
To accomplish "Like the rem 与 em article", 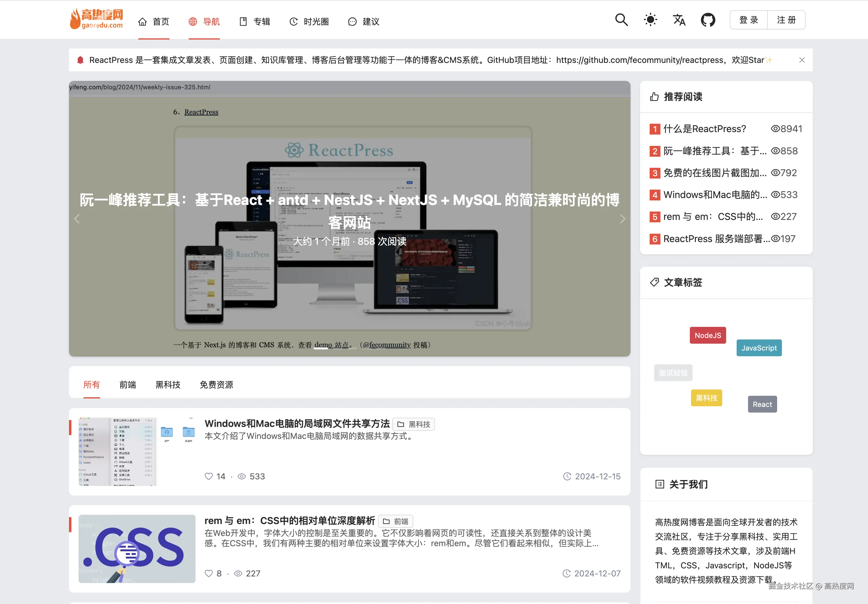I will click(209, 573).
